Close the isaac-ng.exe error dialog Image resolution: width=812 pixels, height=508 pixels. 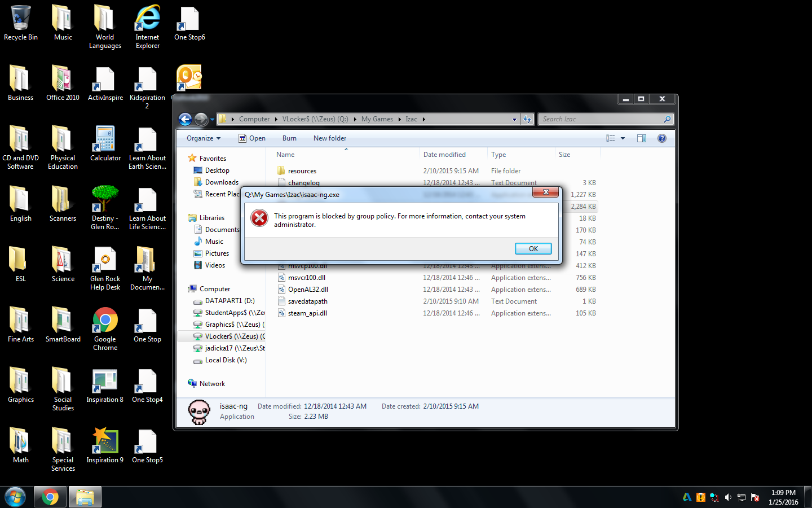(x=545, y=192)
